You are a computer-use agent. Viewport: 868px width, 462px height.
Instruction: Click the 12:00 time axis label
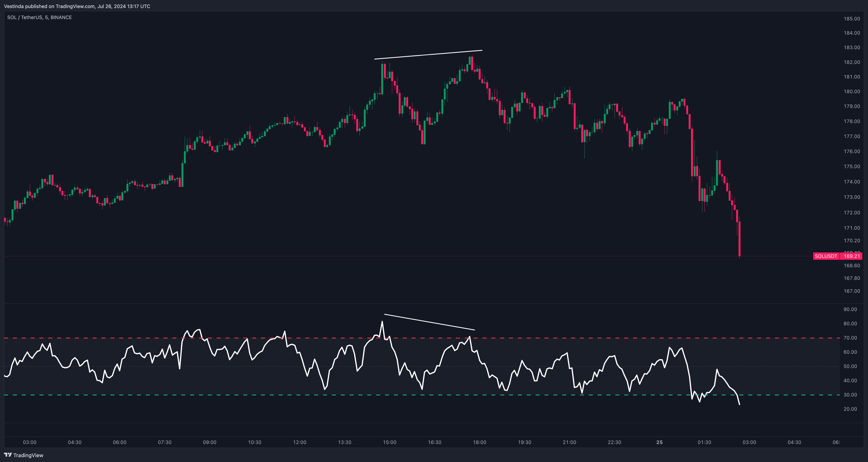click(x=300, y=442)
